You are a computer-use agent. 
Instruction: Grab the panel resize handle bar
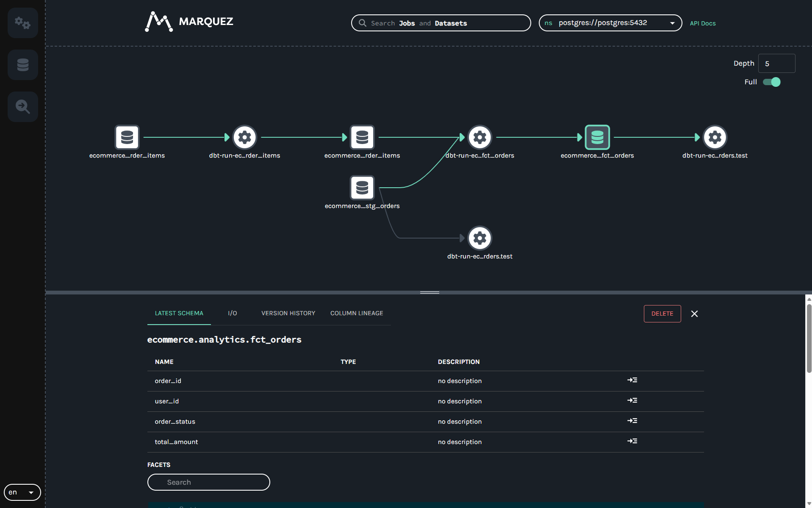(x=430, y=292)
